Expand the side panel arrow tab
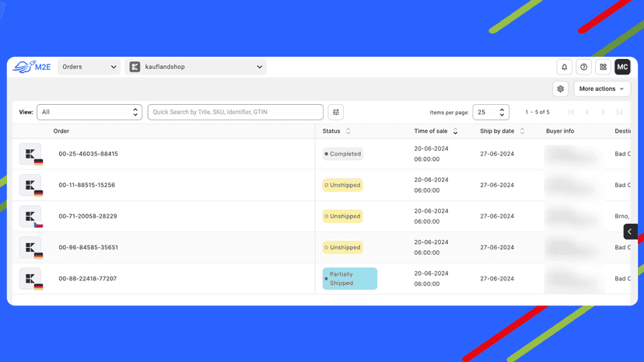 (x=630, y=231)
